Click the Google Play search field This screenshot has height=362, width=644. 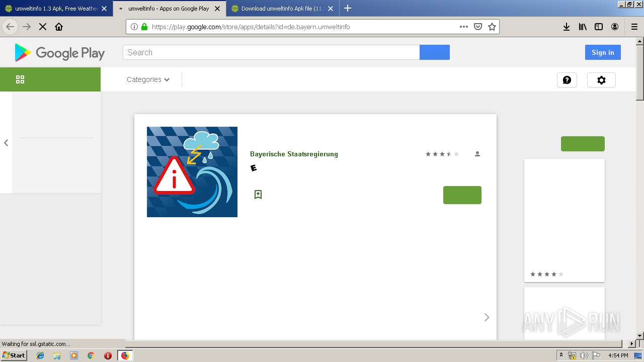[271, 52]
